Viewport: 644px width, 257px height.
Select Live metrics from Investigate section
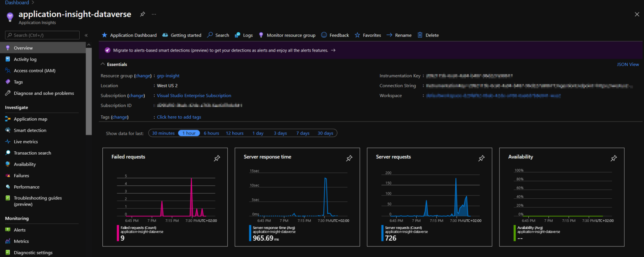(26, 141)
